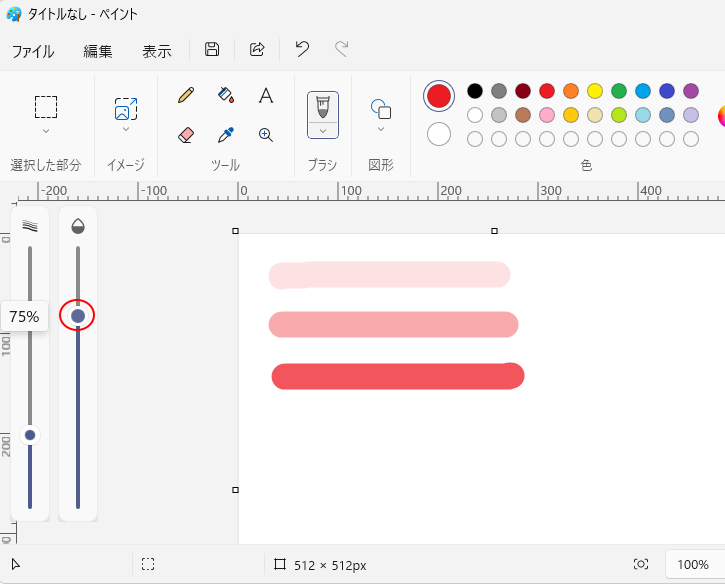Click the brush opacity slider handle

point(78,316)
